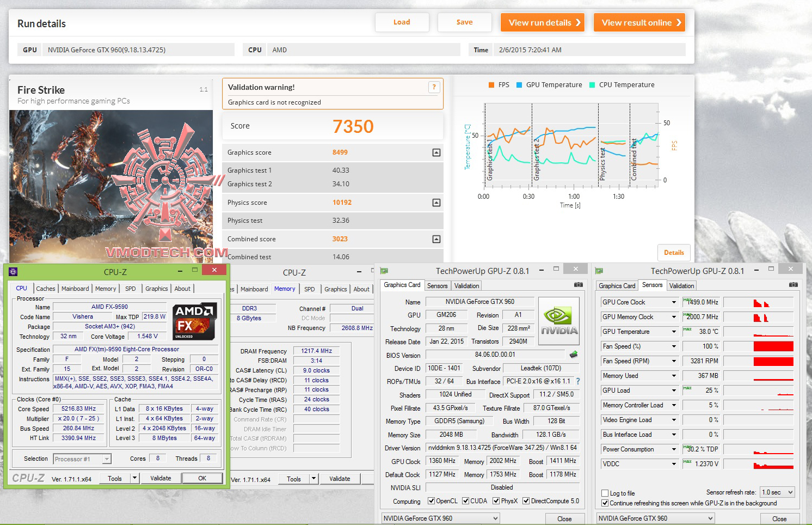Screen dimensions: 812x525
Task: Click the title bar icon of the GPU-Z Sensors window
Action: (x=599, y=271)
